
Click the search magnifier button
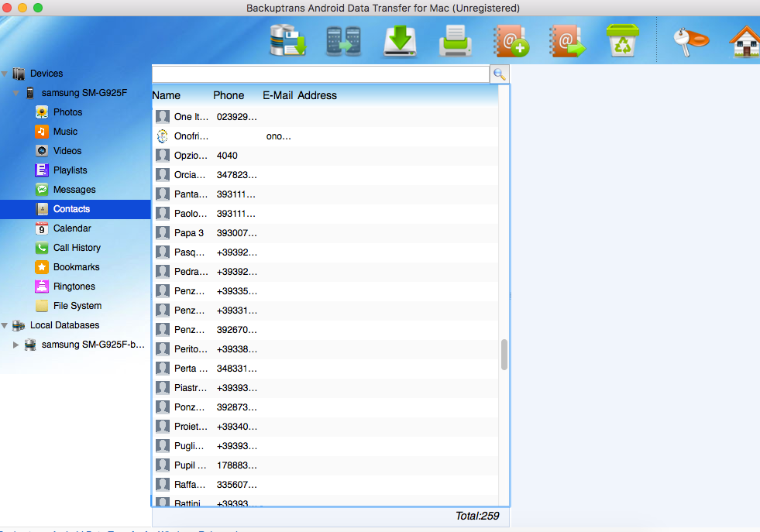pos(499,74)
